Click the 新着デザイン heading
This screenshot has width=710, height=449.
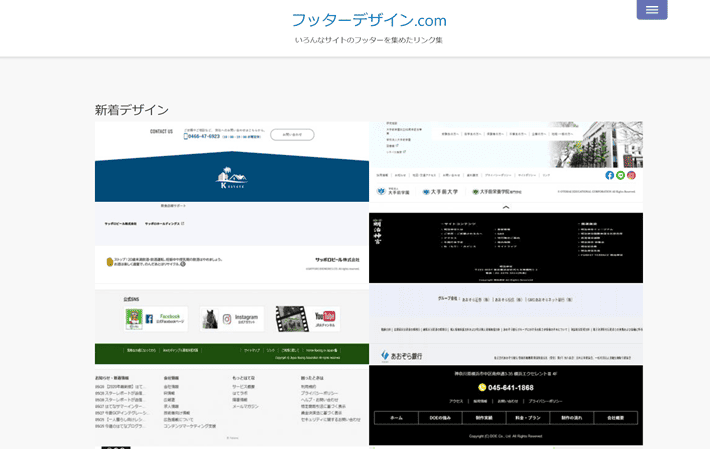point(132,110)
